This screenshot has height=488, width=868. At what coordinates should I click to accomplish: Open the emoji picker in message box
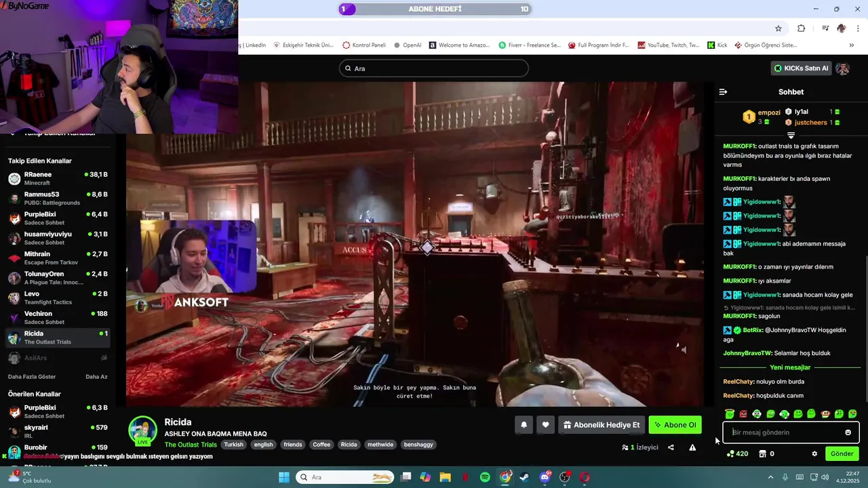point(848,432)
